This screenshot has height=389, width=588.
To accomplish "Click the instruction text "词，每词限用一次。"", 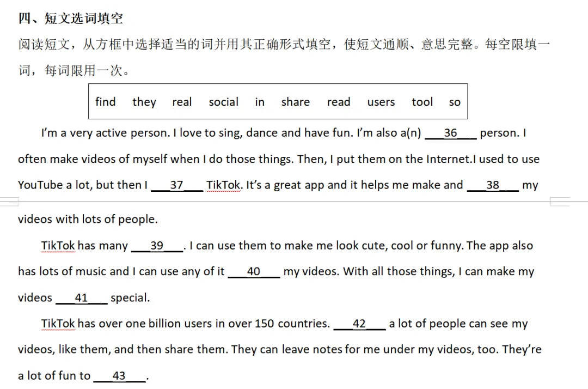I will tap(74, 70).
